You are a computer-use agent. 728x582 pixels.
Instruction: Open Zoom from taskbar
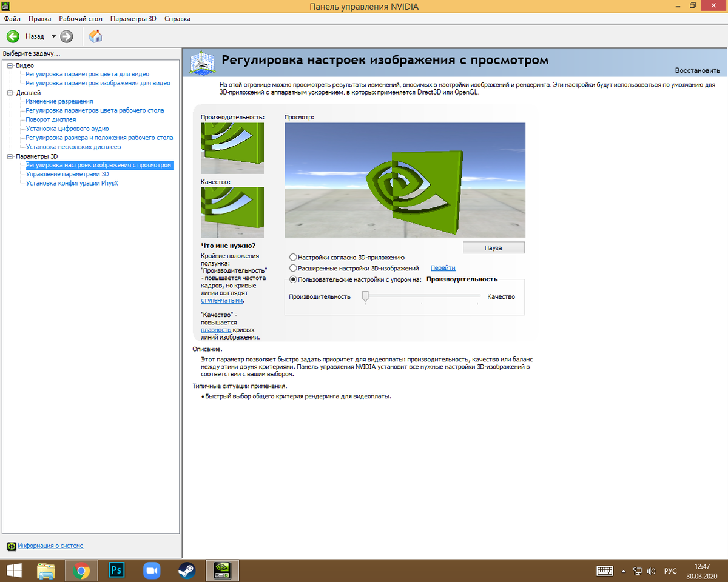[151, 570]
